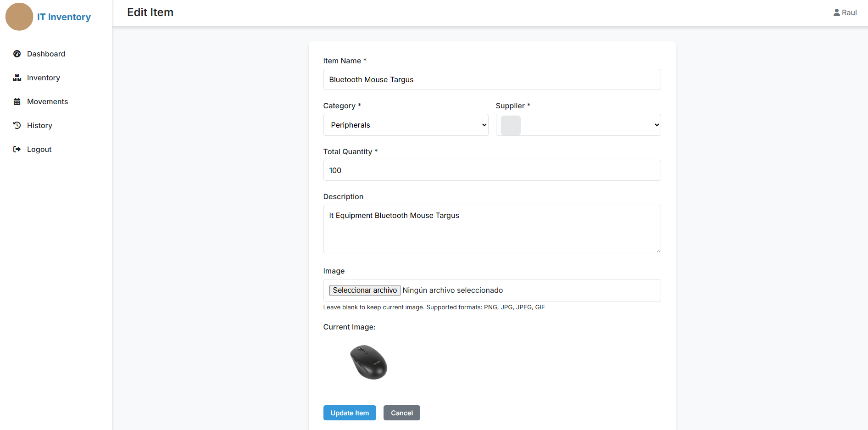868x430 pixels.
Task: Open the Category dropdown showing Peripherals
Action: pos(406,125)
